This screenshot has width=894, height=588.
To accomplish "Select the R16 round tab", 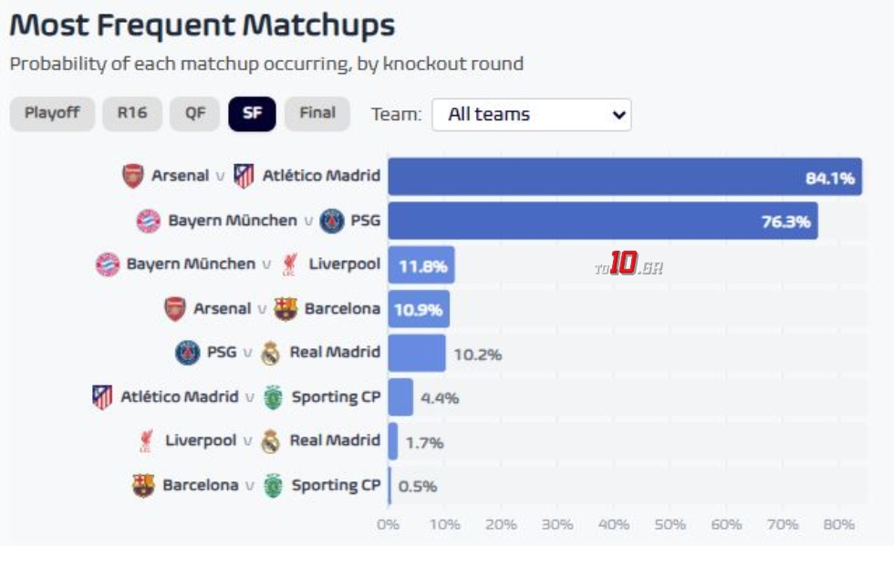I will click(x=132, y=114).
